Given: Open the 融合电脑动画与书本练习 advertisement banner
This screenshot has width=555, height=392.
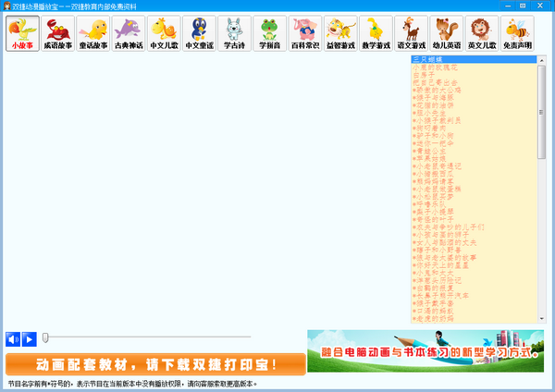Looking at the screenshot, I should pyautogui.click(x=425, y=351).
